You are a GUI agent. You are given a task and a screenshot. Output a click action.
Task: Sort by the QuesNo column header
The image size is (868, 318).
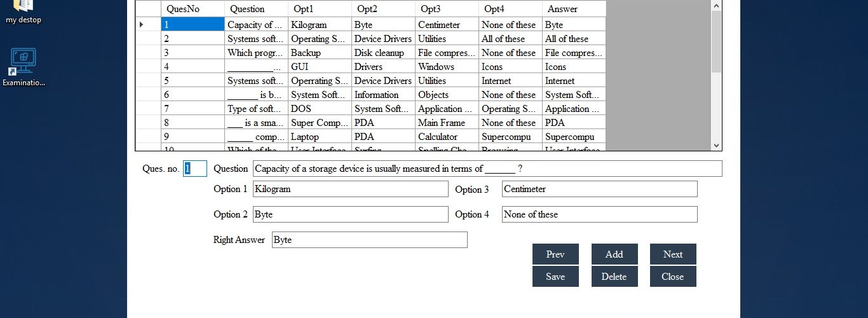(193, 9)
